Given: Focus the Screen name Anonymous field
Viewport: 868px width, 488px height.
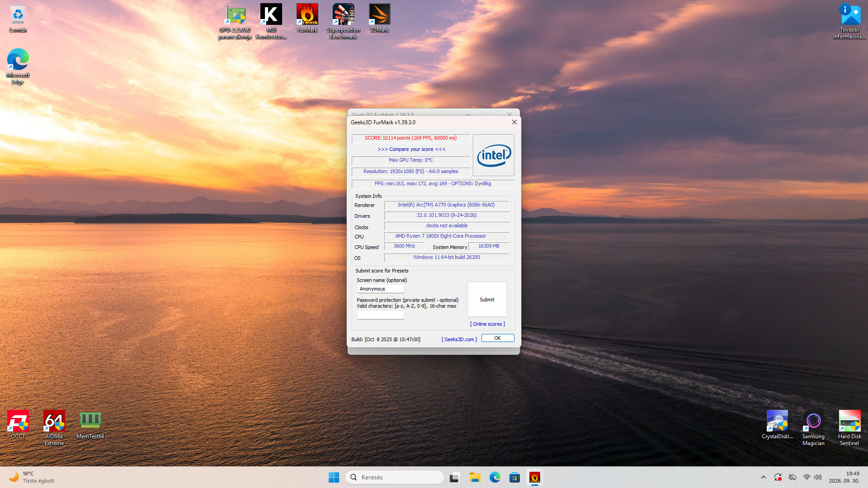Looking at the screenshot, I should click(x=381, y=289).
